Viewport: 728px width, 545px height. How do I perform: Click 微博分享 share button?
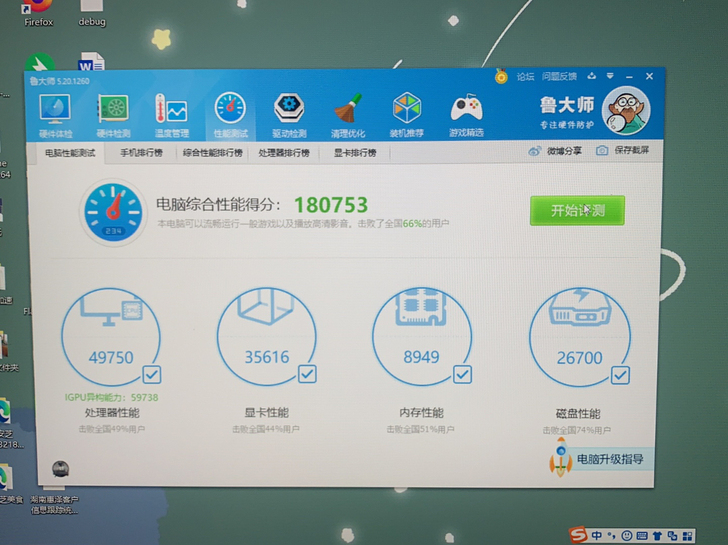[x=555, y=151]
